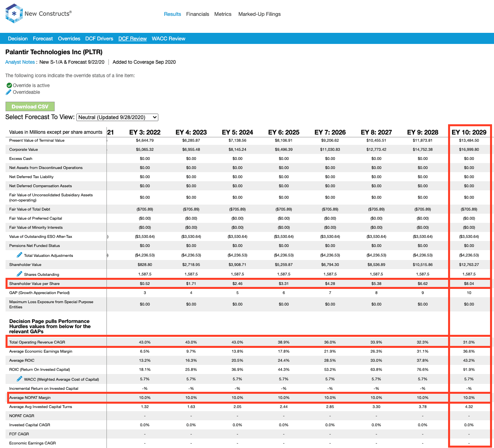Image resolution: width=494 pixels, height=448 pixels.
Task: Click the $16,999.80 Corporate Value cell
Action: 469,150
